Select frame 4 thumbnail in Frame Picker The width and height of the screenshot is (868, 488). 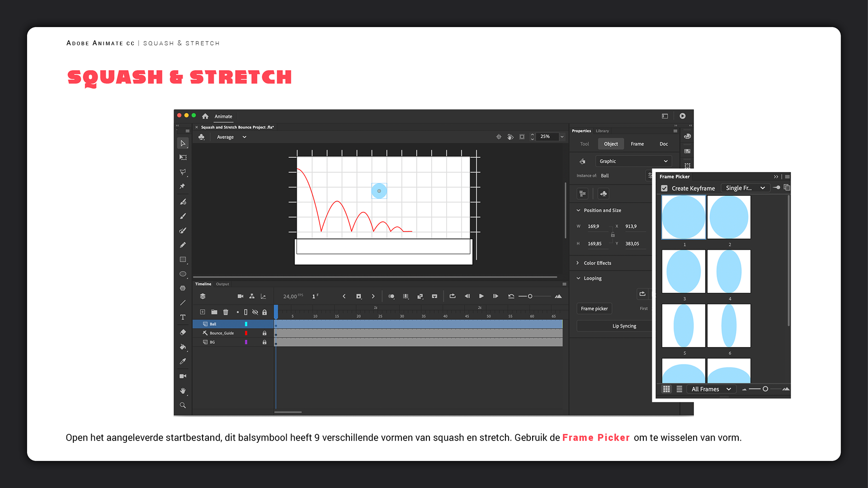tap(729, 272)
